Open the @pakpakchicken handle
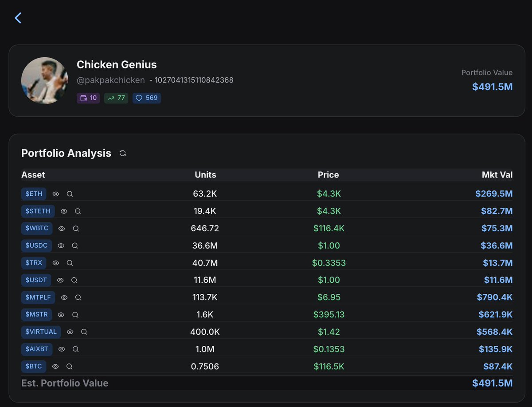 [x=111, y=80]
